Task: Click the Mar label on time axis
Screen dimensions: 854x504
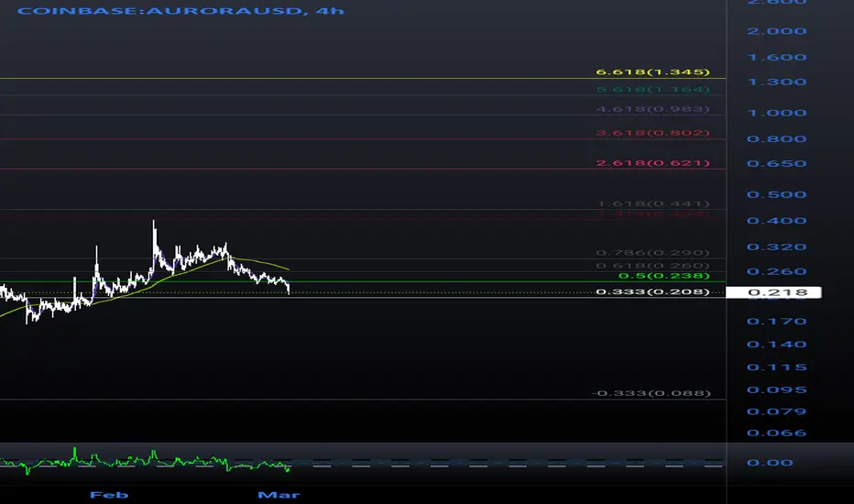Action: [279, 495]
